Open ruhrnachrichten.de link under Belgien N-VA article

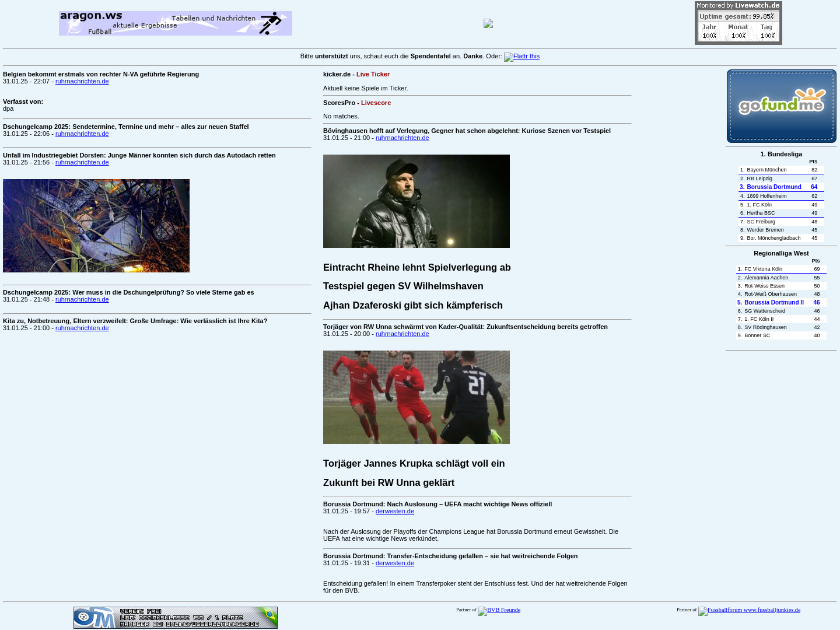82,81
